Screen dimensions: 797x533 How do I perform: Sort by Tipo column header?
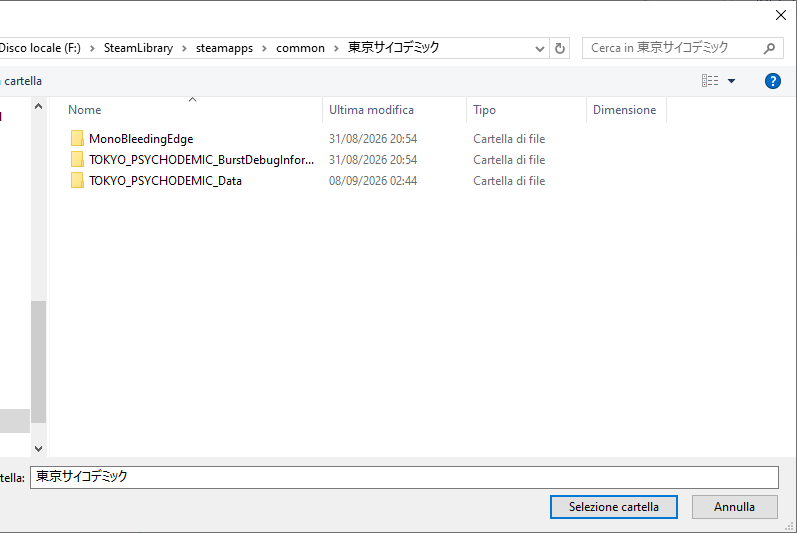point(484,110)
